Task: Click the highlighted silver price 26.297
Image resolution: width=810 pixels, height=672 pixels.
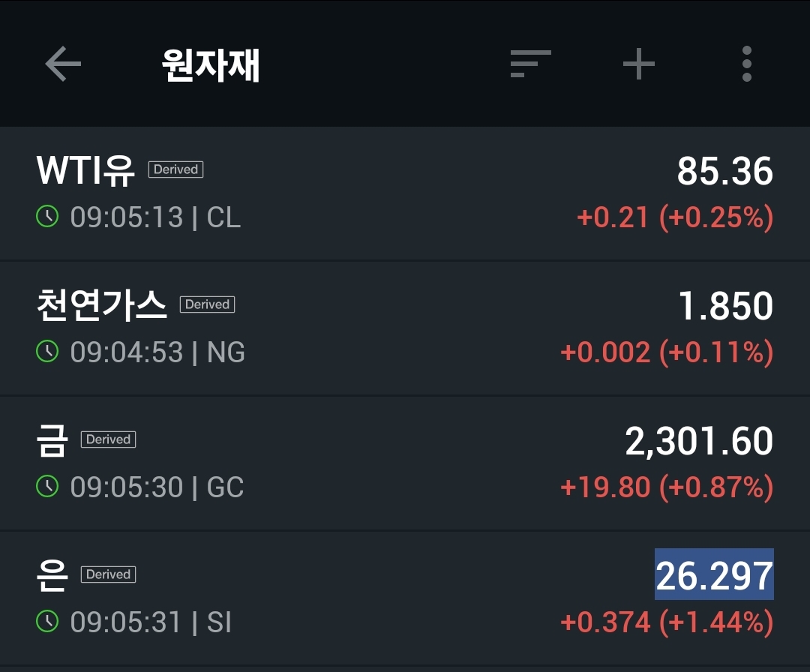Action: tap(713, 575)
